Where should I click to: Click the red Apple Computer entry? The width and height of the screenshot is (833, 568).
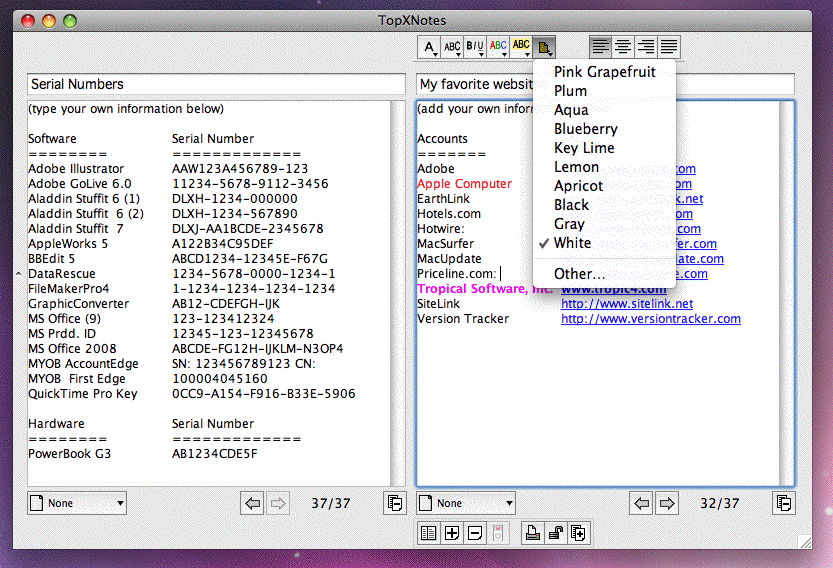464,184
